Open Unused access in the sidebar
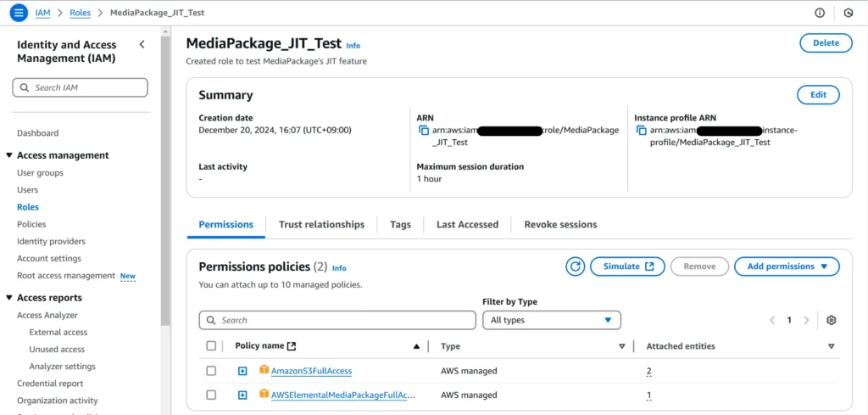 (x=57, y=350)
